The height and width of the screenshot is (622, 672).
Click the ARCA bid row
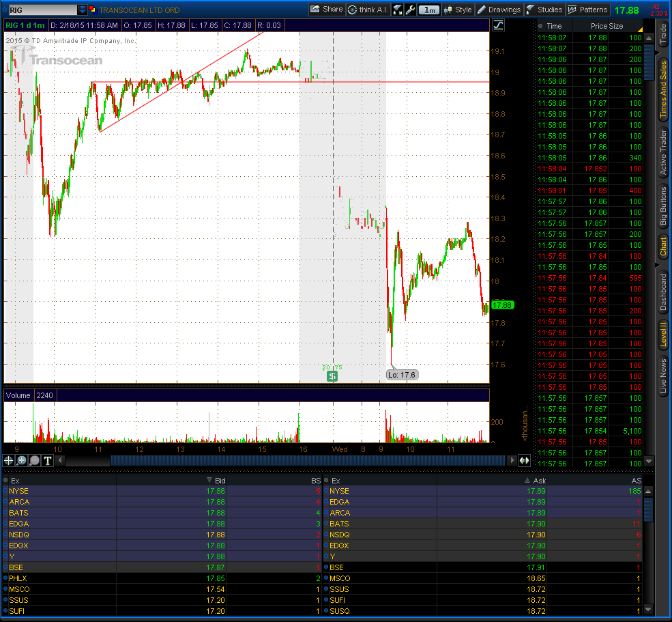click(x=162, y=502)
